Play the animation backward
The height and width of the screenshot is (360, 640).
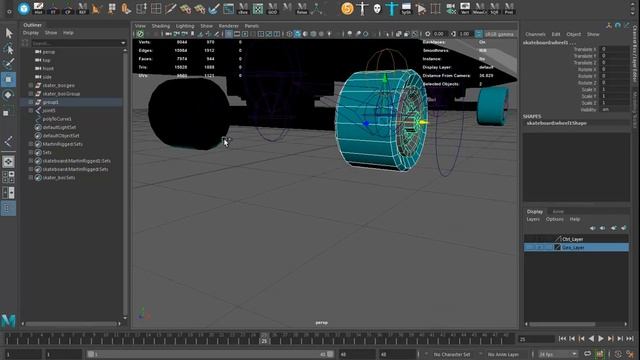(x=591, y=338)
